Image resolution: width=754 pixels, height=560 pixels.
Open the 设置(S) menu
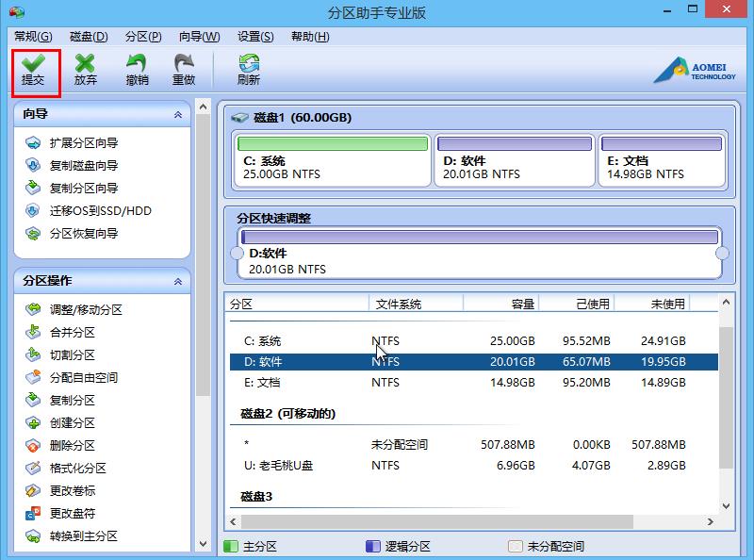tap(255, 37)
